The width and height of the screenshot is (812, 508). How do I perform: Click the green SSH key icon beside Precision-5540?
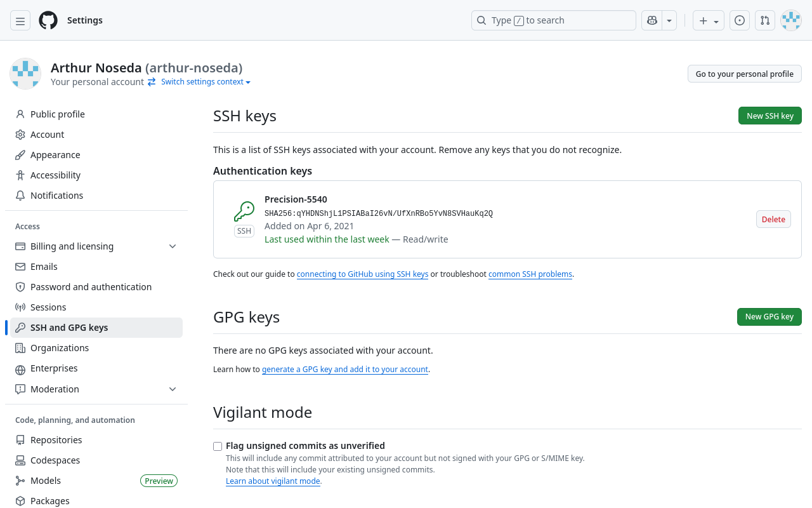click(x=244, y=211)
